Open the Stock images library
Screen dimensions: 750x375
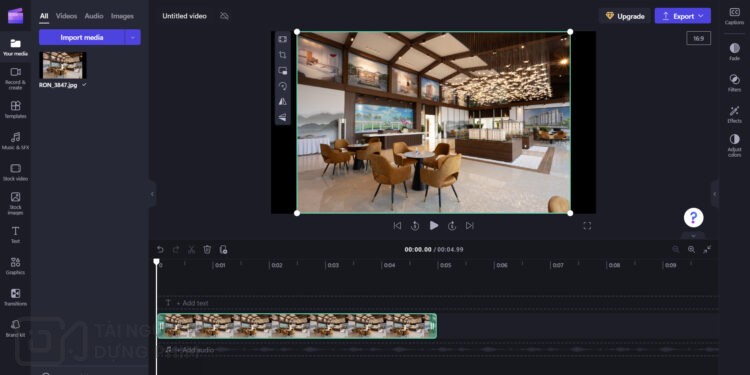tap(15, 203)
